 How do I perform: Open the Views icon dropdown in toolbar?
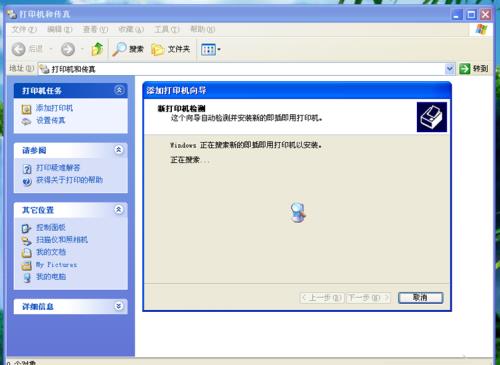click(211, 50)
